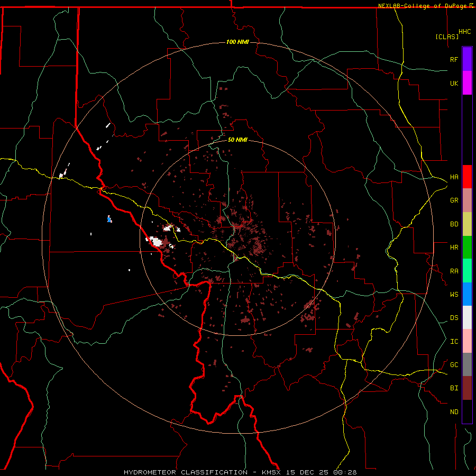The width and height of the screenshot is (476, 476).
Task: Click the "HHC" product code text
Action: 465,32
